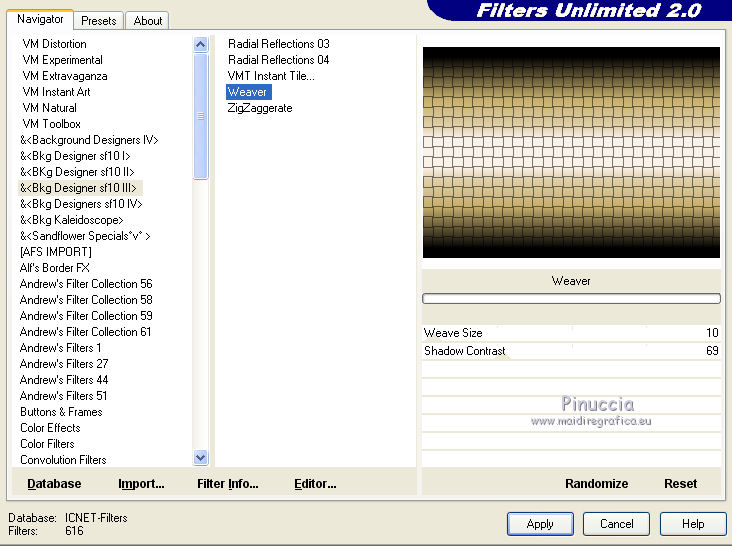Choose Radial Reflections 03 filter
This screenshot has width=732, height=546.
click(x=279, y=44)
